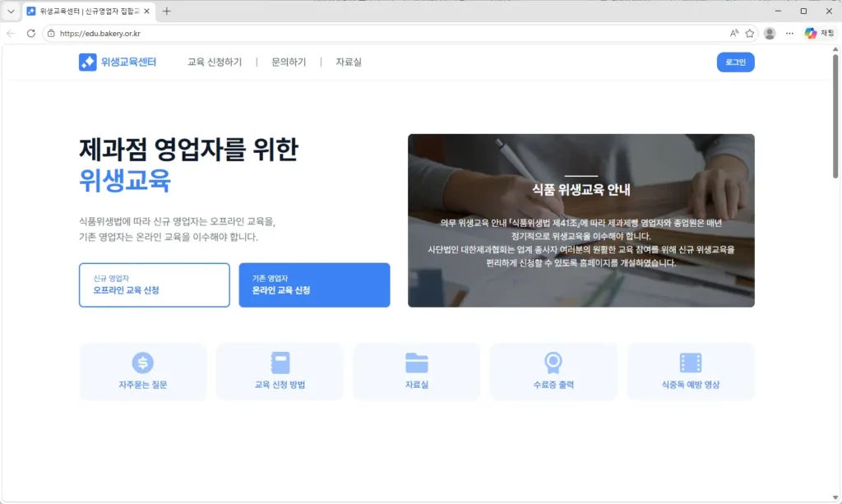This screenshot has height=504, width=842.
Task: Click the blue 위생교육 heading text
Action: (x=125, y=180)
